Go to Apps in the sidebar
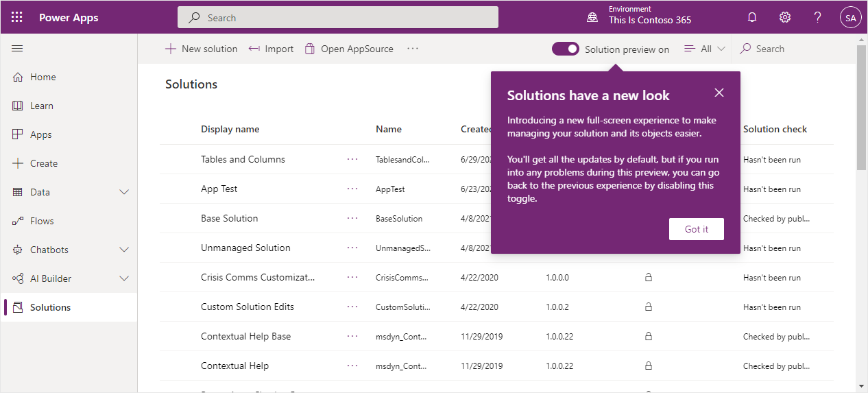 [x=40, y=134]
